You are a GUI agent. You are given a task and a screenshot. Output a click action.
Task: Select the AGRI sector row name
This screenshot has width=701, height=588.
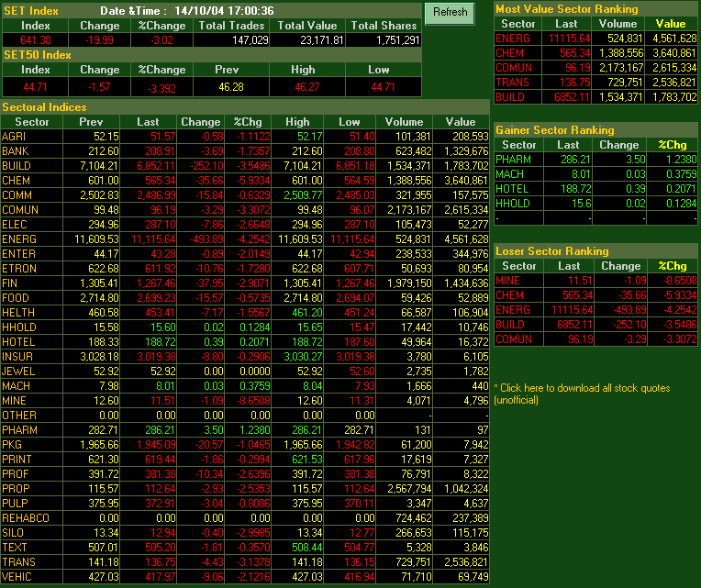(x=14, y=137)
